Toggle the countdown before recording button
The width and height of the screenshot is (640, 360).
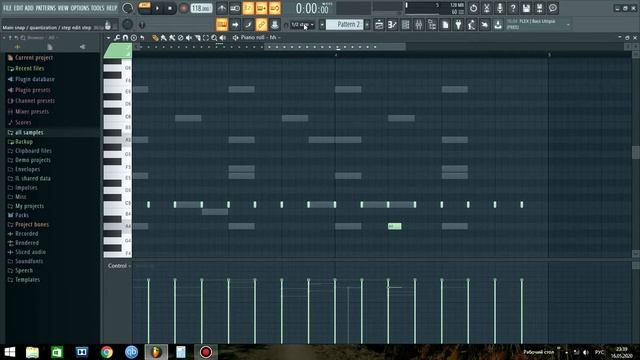pyautogui.click(x=248, y=8)
